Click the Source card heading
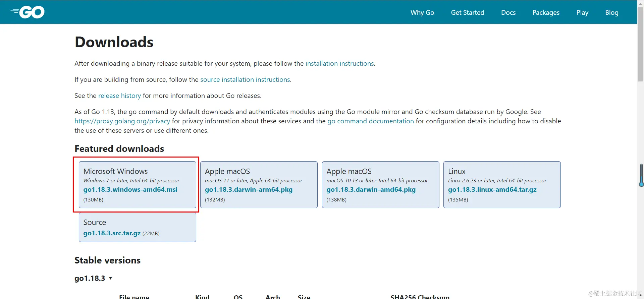Viewport: 644px width, 299px height. [x=95, y=222]
